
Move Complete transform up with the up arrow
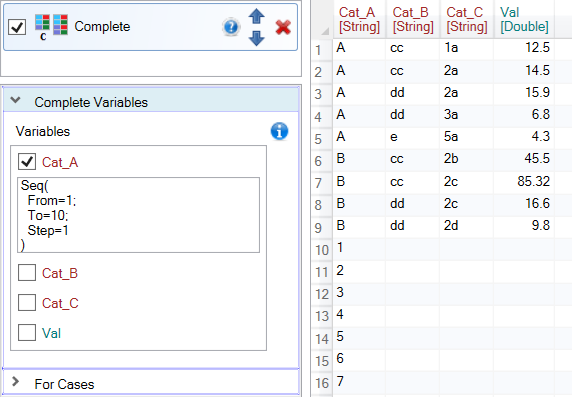tap(256, 16)
